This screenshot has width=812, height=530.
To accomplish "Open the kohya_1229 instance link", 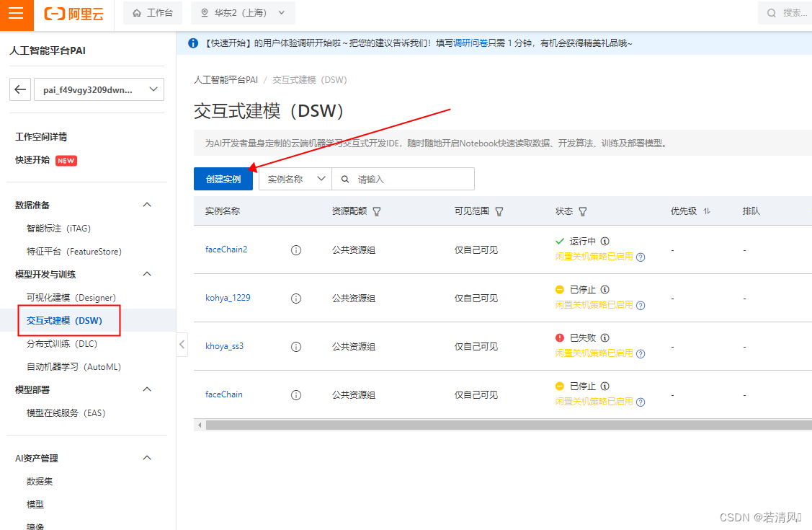I will point(228,298).
